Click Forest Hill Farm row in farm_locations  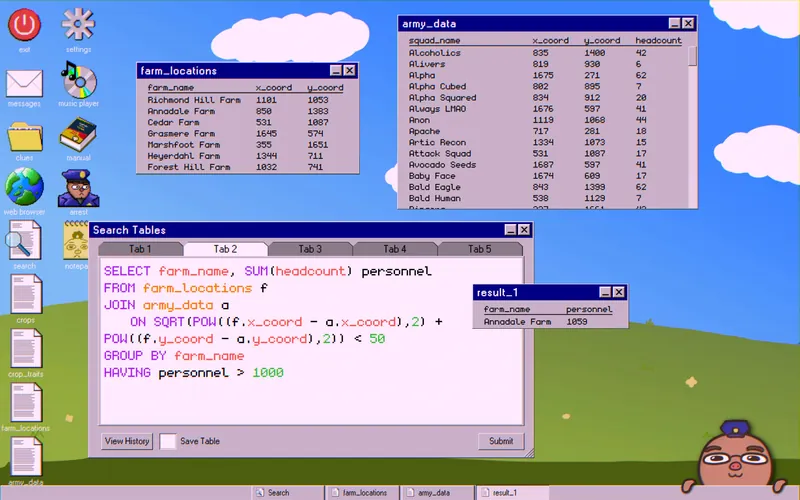pos(245,167)
